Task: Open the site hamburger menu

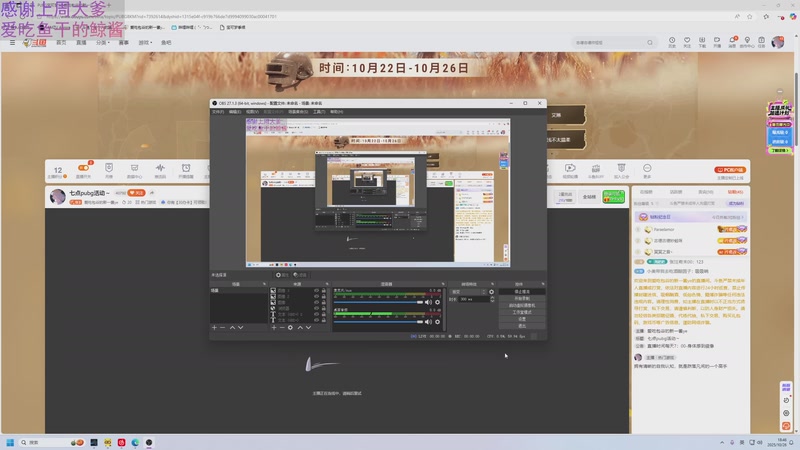Action: pyautogui.click(x=12, y=43)
